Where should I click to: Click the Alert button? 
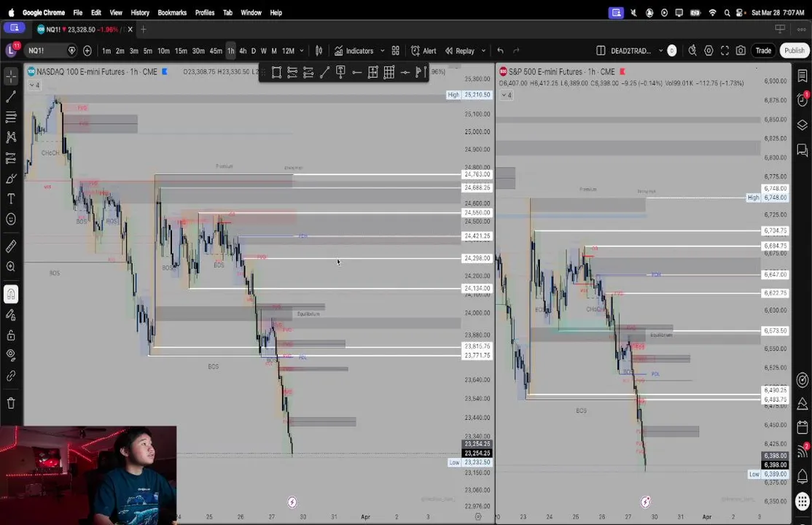coord(423,50)
